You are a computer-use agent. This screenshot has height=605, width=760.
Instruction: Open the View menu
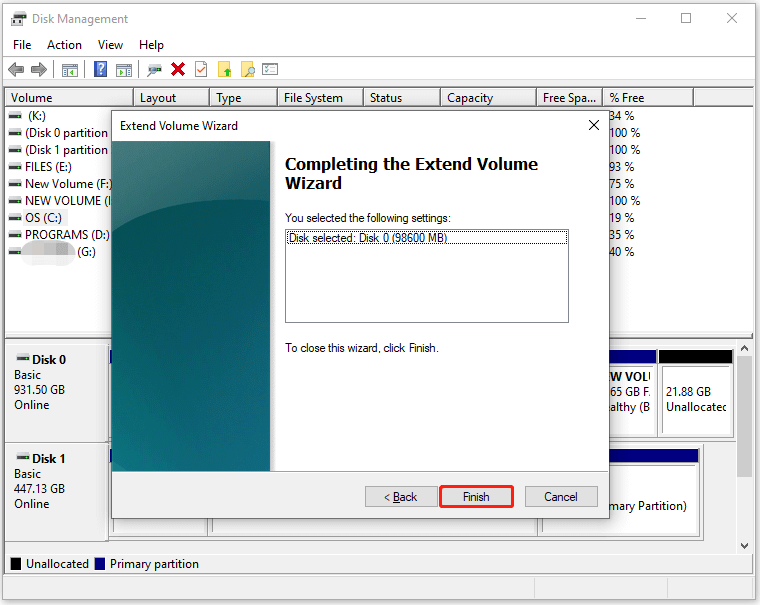tap(111, 45)
